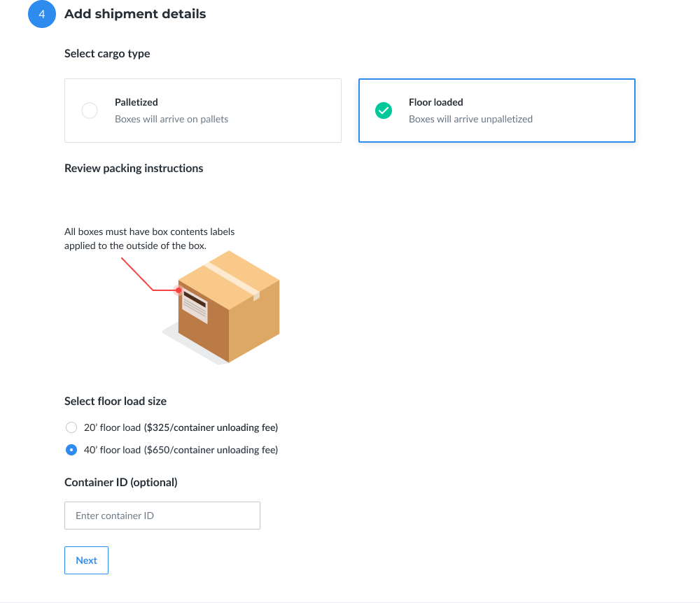Click the 'Palletized' title text

click(136, 102)
